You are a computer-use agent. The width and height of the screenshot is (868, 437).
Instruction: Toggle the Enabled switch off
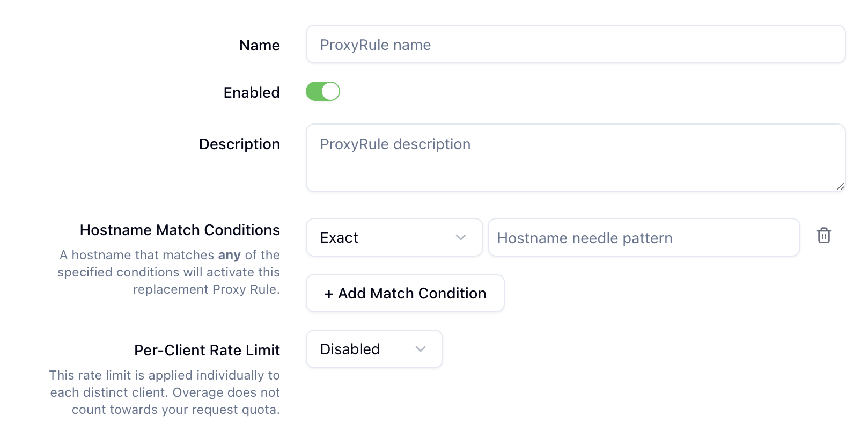(323, 91)
